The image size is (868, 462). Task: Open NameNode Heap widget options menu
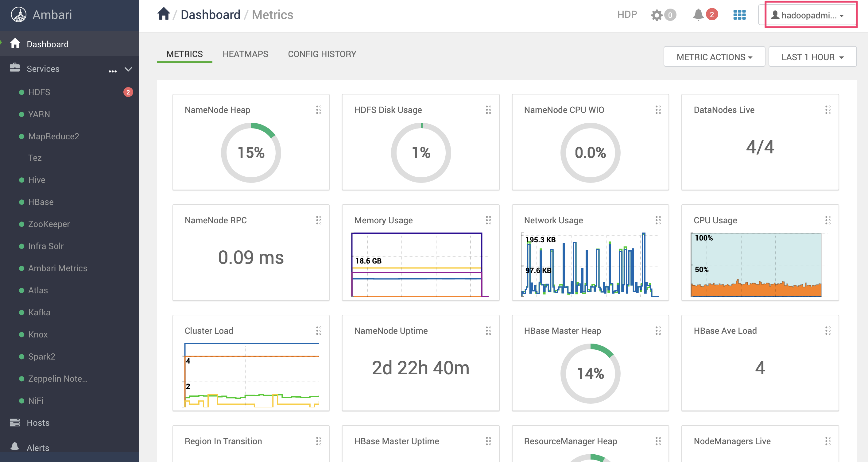[318, 110]
